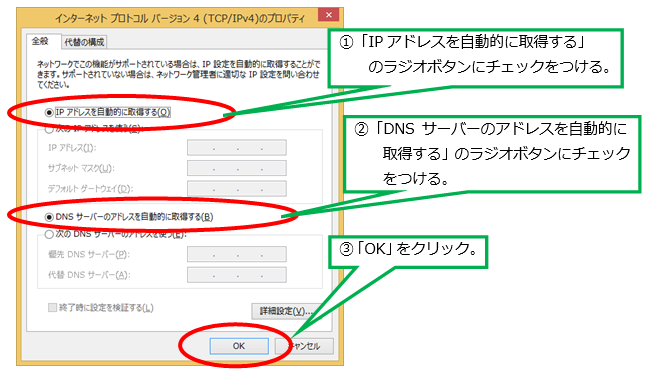Click the サブネットマスク input field
The width and height of the screenshot is (651, 376).
click(x=237, y=168)
